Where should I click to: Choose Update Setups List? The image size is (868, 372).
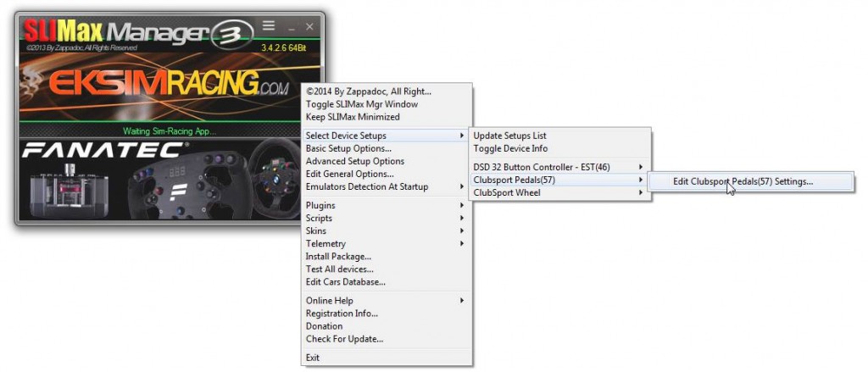coord(559,136)
